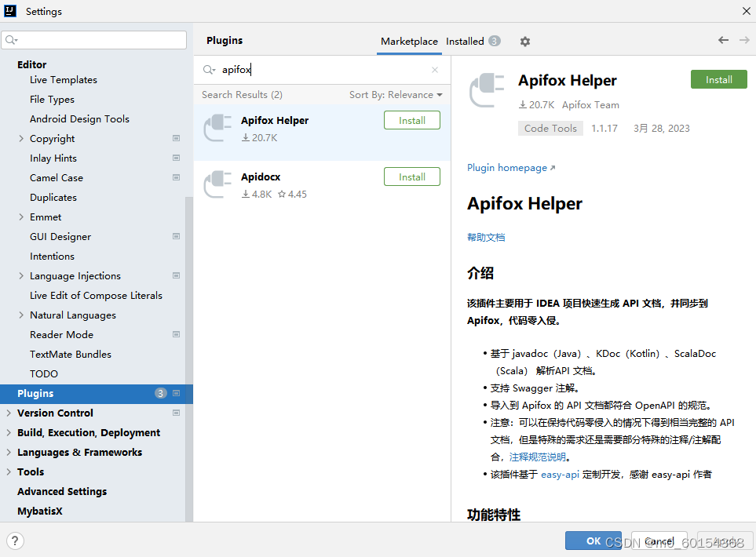Click the IntelliJ IDEA logo in the titlebar
Image resolution: width=756 pixels, height=557 pixels.
(9, 10)
